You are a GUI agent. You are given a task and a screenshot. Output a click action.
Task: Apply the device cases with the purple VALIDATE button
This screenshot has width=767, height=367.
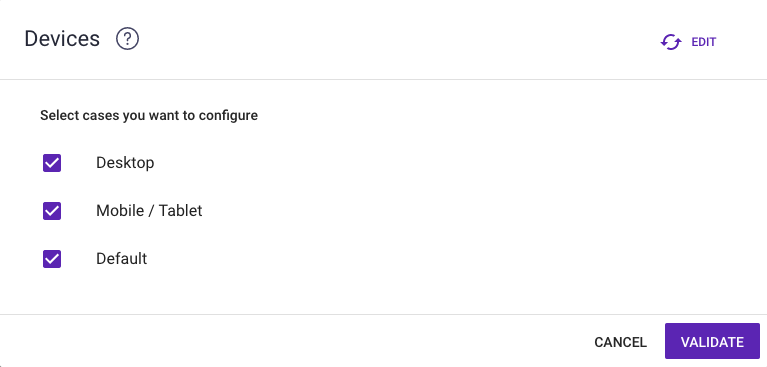click(x=712, y=341)
